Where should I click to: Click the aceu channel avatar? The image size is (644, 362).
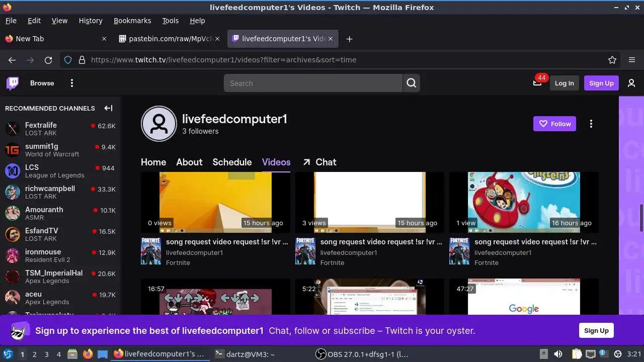13,298
